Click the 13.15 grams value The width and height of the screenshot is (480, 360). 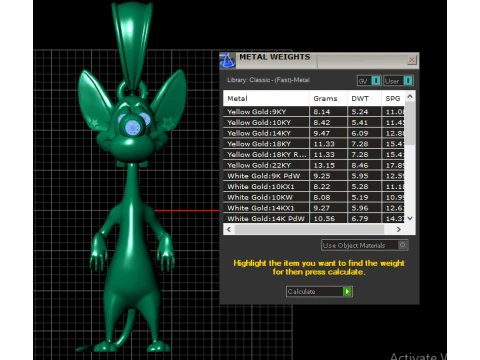[x=324, y=165]
